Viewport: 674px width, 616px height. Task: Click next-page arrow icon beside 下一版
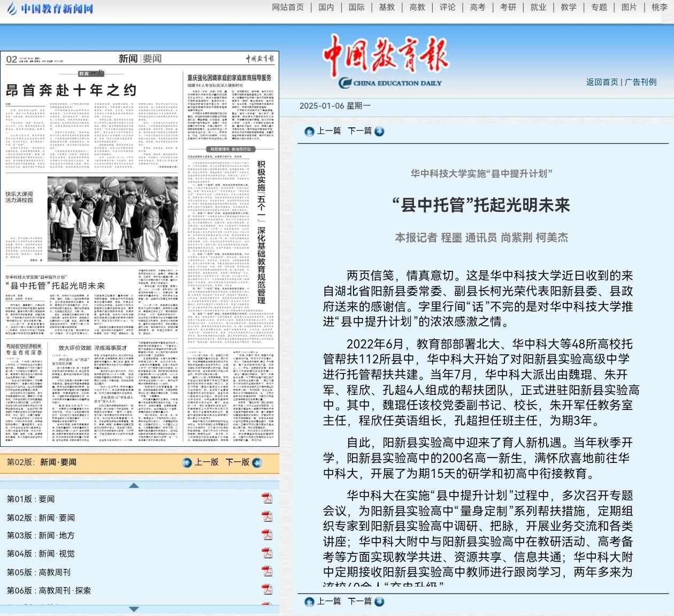pyautogui.click(x=257, y=462)
